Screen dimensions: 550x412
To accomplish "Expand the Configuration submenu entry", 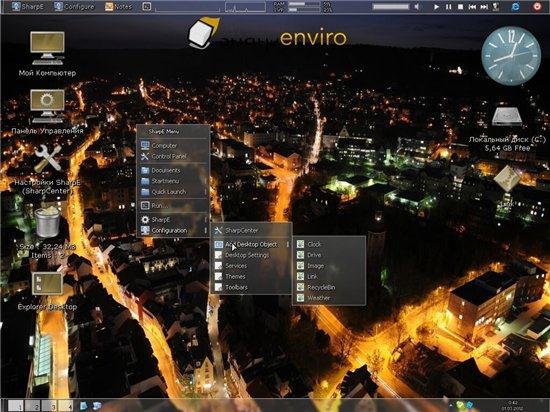I will [x=173, y=230].
